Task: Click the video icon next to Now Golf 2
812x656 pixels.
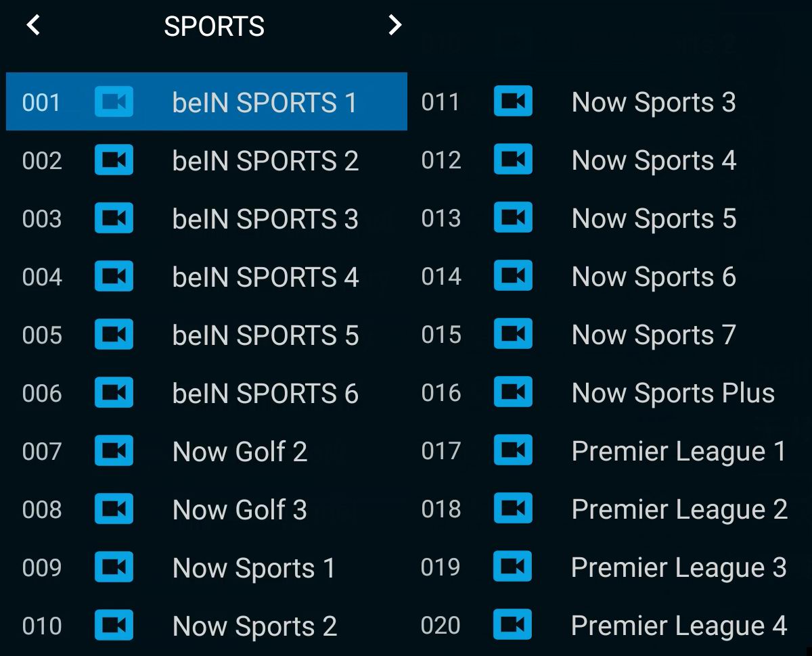Action: (x=114, y=451)
